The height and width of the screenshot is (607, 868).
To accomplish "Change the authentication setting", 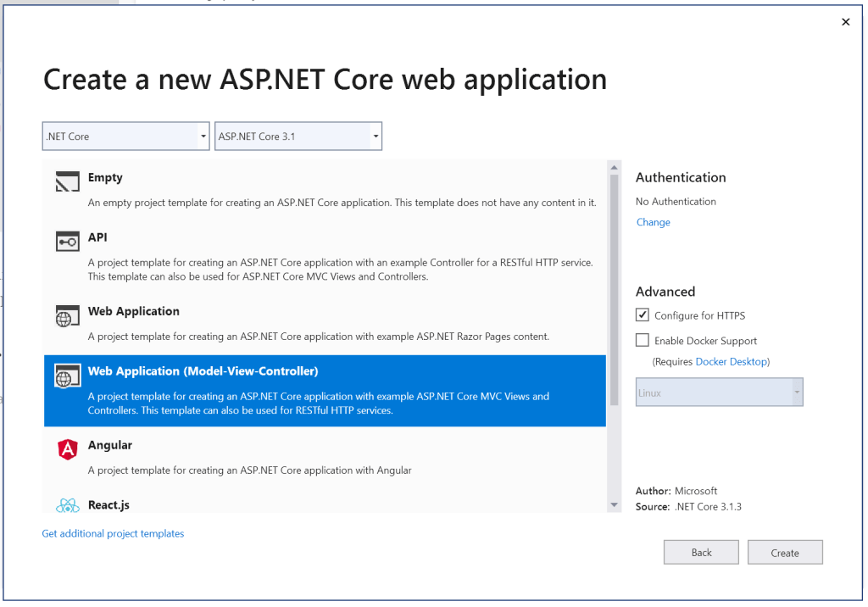I will pyautogui.click(x=653, y=222).
